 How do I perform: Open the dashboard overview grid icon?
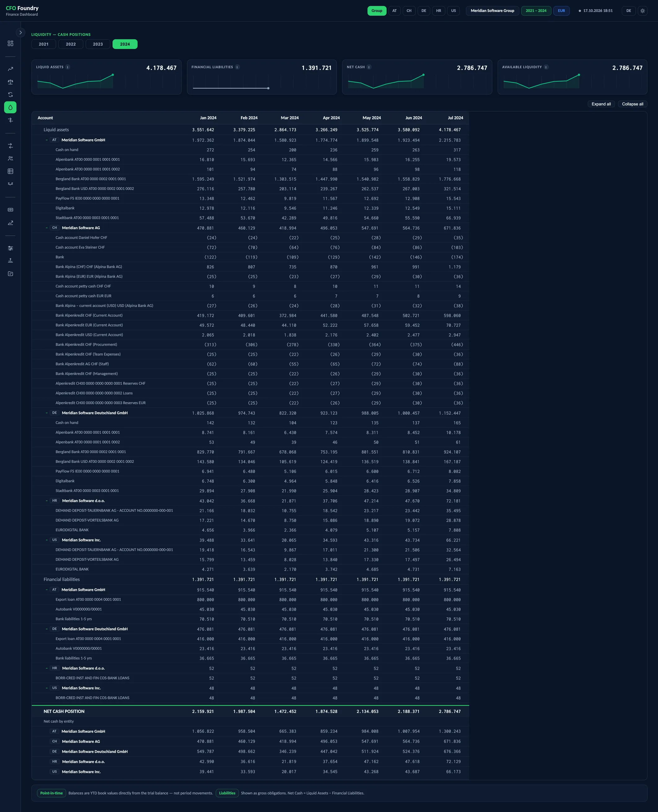click(x=10, y=44)
